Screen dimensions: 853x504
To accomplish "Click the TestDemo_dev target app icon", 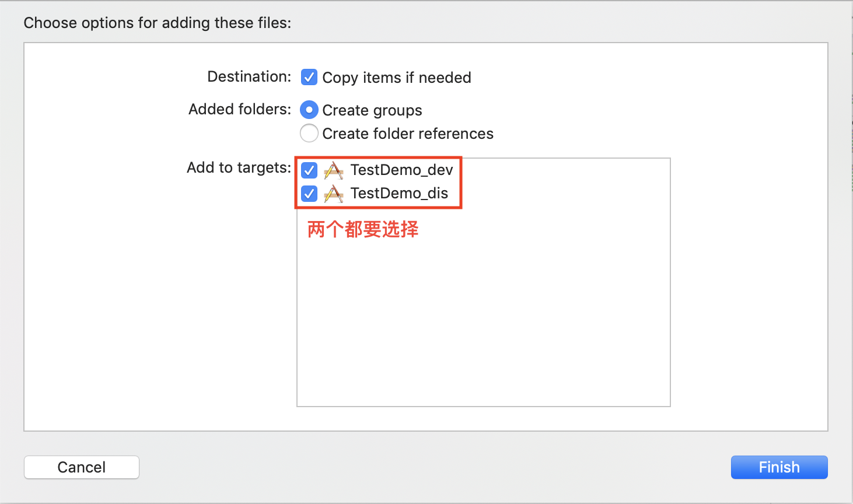I will pos(334,170).
